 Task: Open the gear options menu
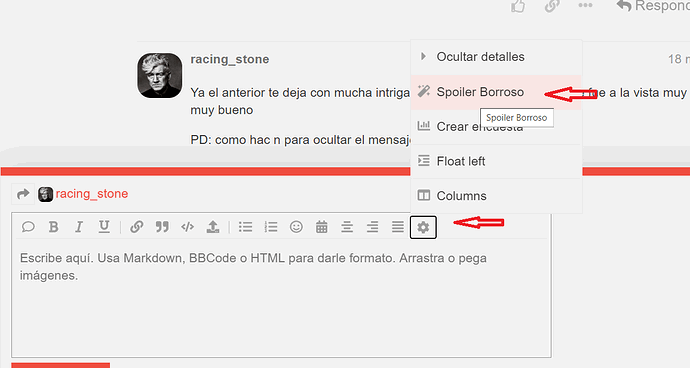point(423,227)
